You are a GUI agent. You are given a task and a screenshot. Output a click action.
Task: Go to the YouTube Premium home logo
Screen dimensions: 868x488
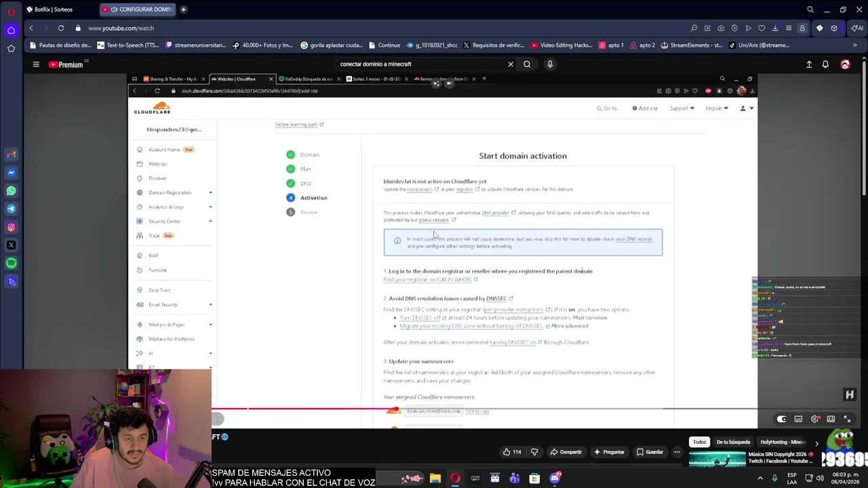66,64
